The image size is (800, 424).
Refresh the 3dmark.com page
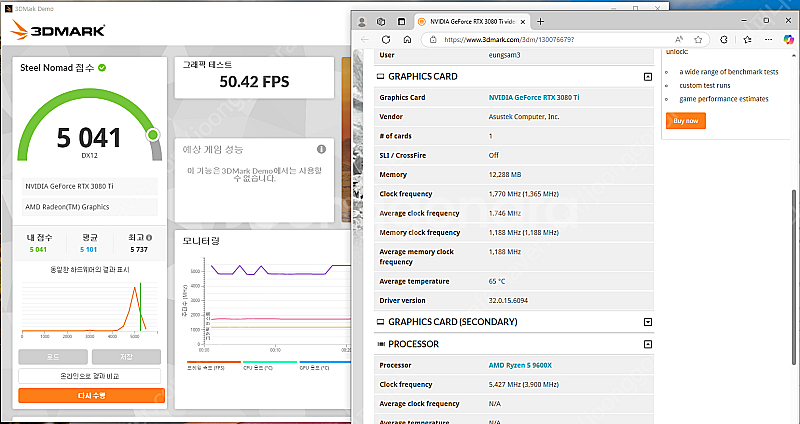pyautogui.click(x=386, y=39)
